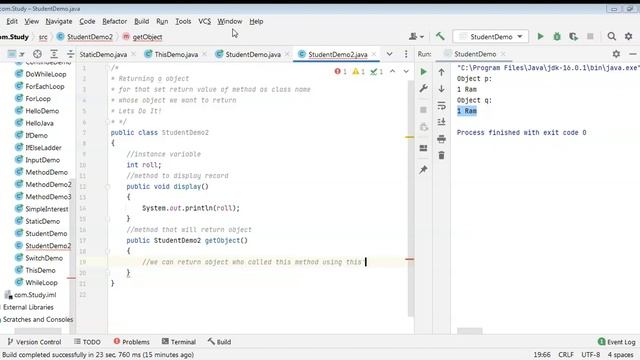Switch to StudentDemo.java tab

pyautogui.click(x=253, y=54)
